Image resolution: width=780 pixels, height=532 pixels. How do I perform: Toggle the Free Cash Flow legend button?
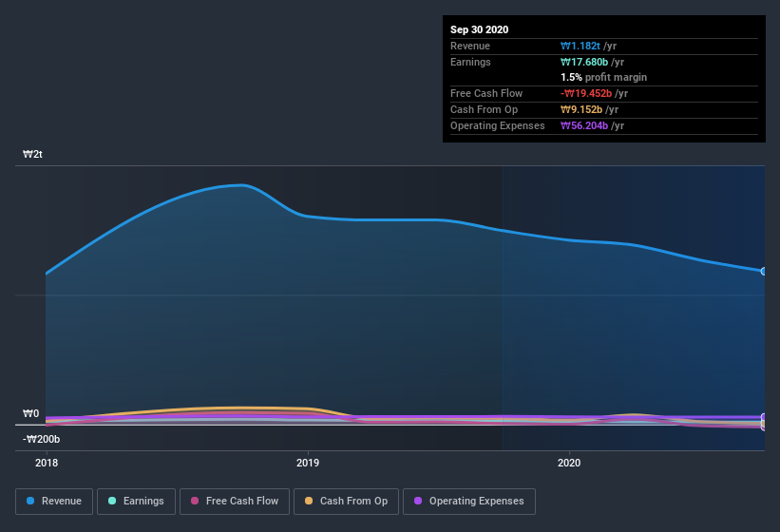pos(235,502)
